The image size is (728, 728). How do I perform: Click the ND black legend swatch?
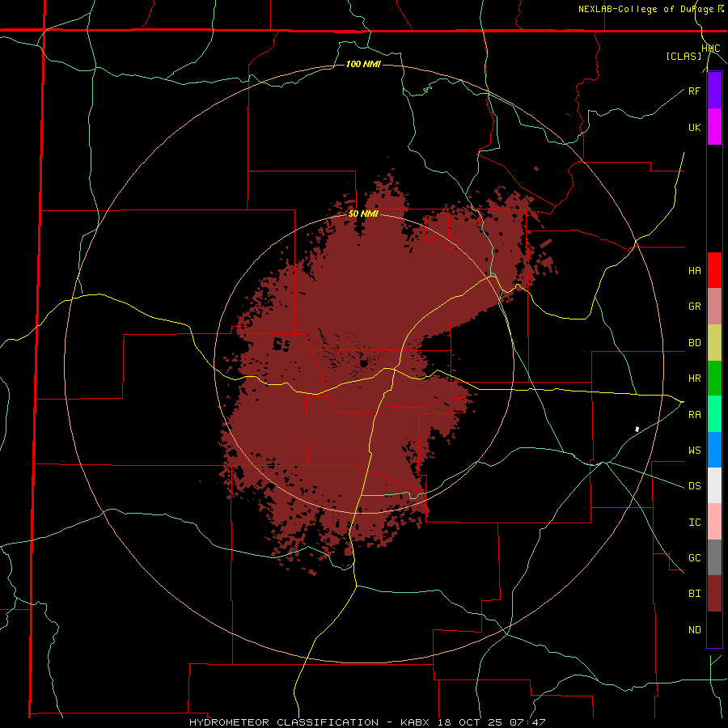click(x=714, y=629)
